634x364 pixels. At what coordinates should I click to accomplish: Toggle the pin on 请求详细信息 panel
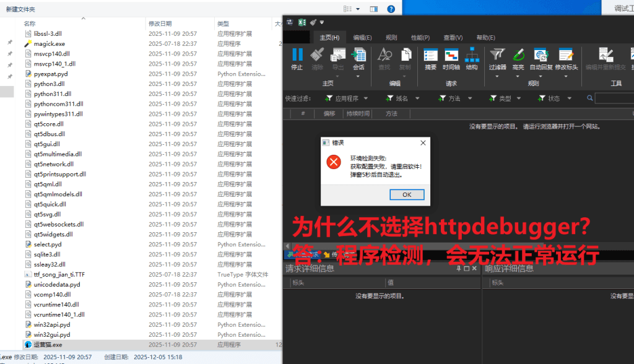pyautogui.click(x=458, y=269)
